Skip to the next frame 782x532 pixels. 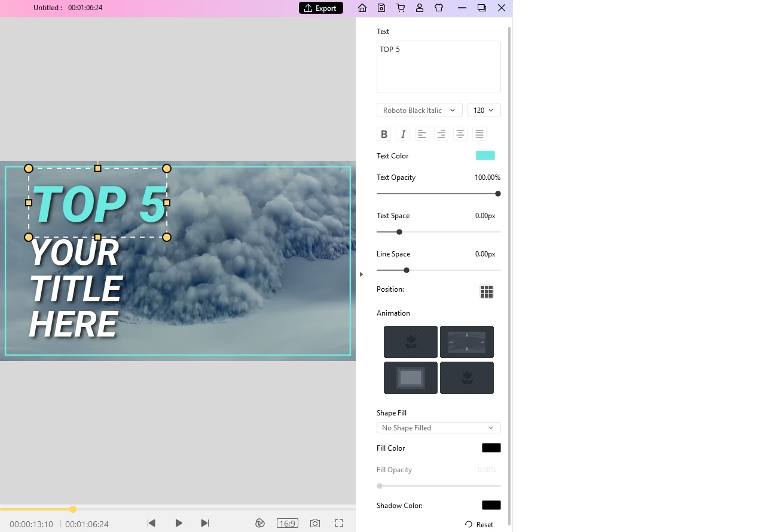[x=205, y=523]
